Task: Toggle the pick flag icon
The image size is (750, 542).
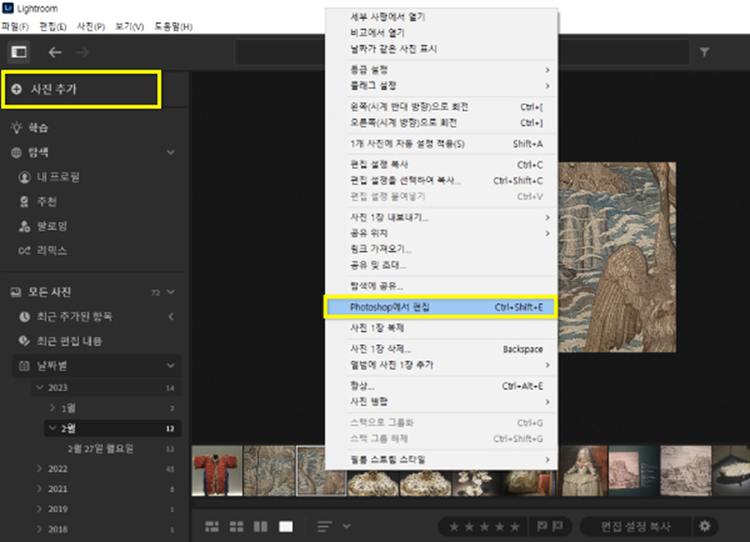Action: [x=543, y=526]
